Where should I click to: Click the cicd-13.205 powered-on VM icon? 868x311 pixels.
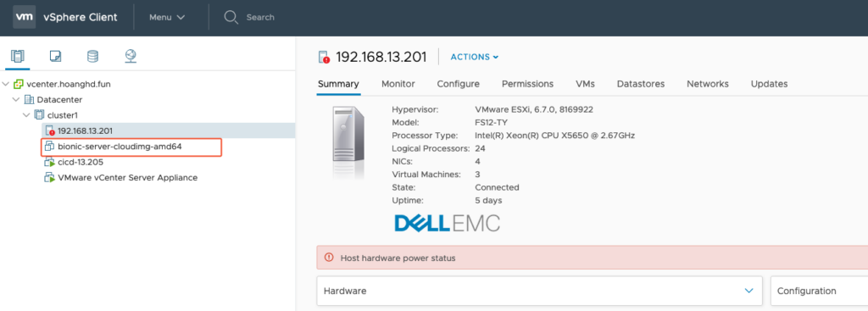(x=49, y=162)
